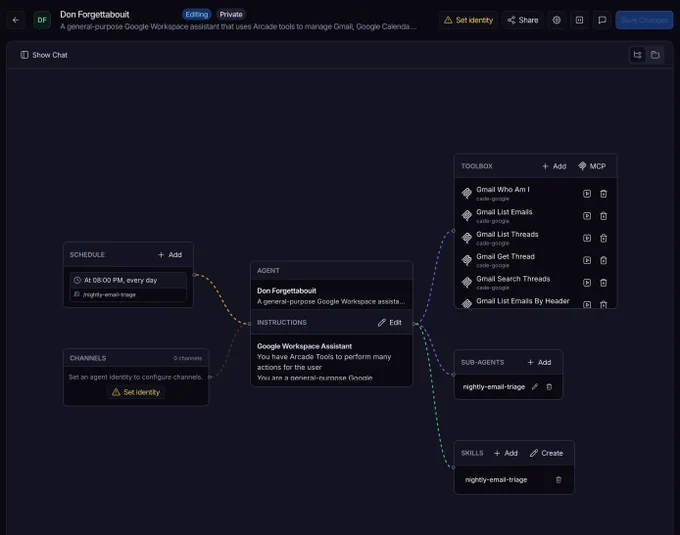Click the Gmail Who Am I tool icon
This screenshot has width=680, height=535.
coord(467,193)
